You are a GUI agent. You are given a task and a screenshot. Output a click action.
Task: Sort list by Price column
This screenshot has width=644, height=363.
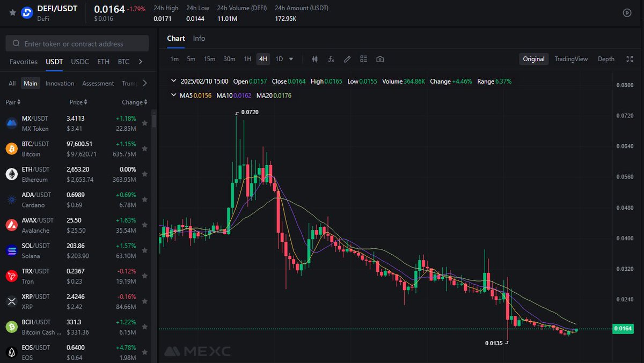[x=78, y=102]
